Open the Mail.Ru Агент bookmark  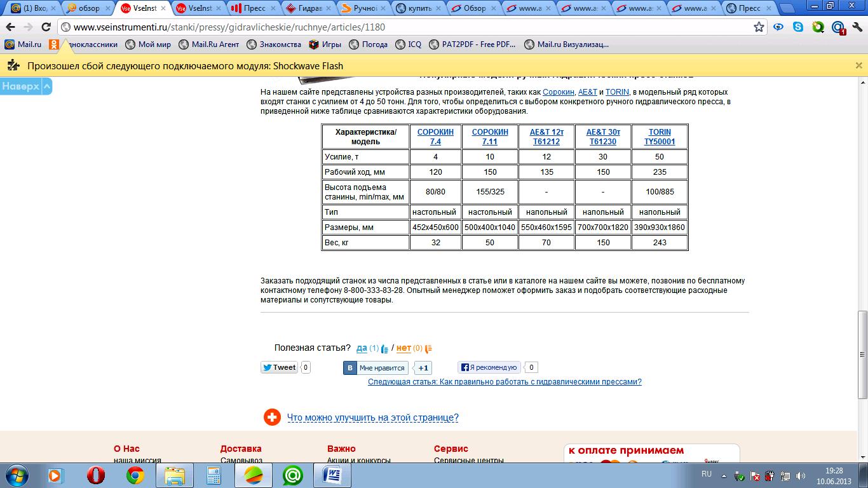(x=209, y=44)
